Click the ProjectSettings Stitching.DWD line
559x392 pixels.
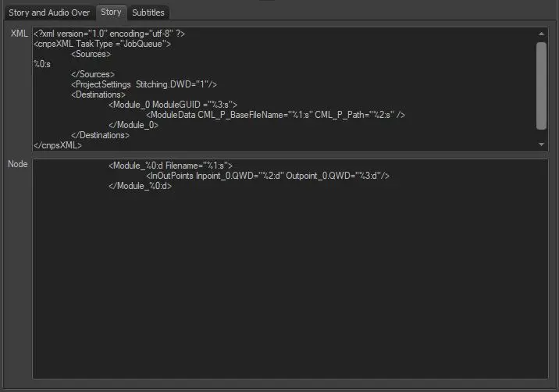click(144, 84)
